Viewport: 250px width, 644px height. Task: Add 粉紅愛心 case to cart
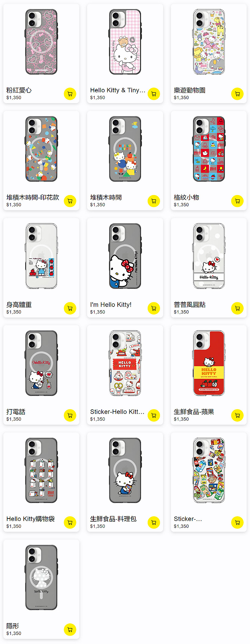[70, 94]
